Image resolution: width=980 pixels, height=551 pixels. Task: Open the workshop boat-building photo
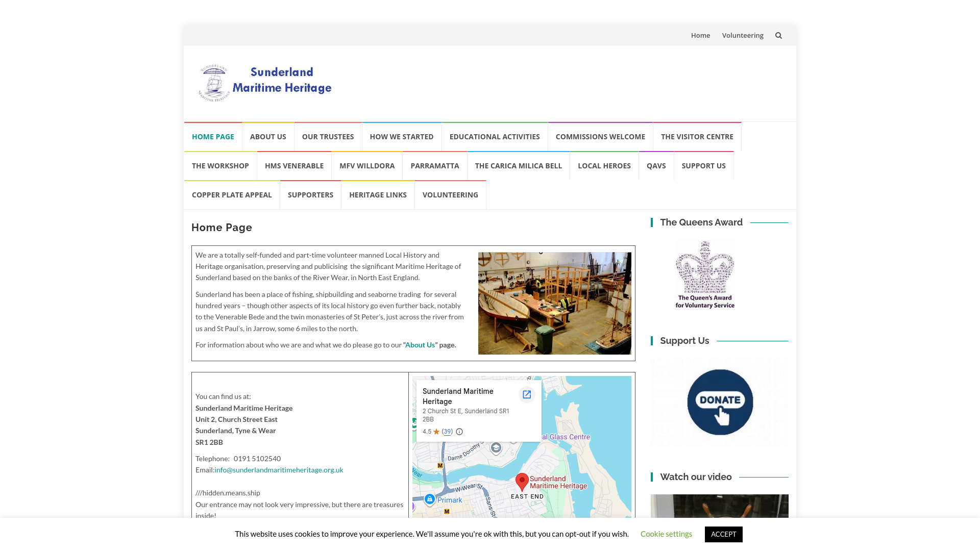tap(555, 303)
